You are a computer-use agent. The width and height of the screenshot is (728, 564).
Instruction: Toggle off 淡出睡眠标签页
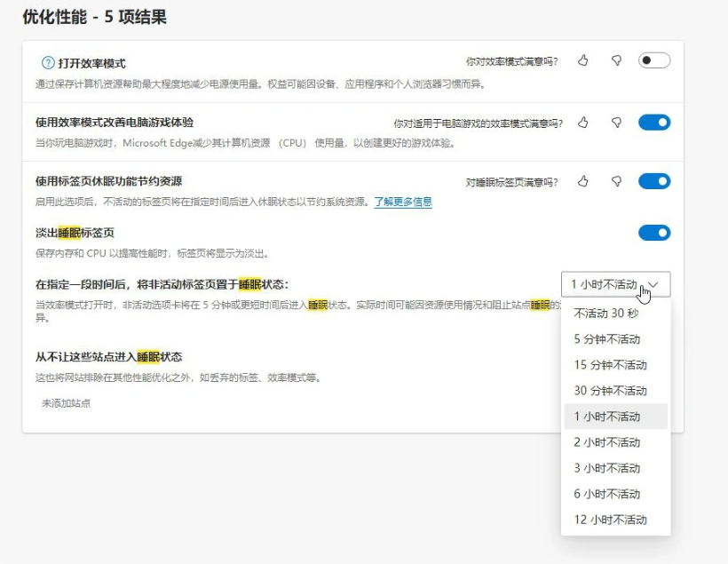(654, 233)
